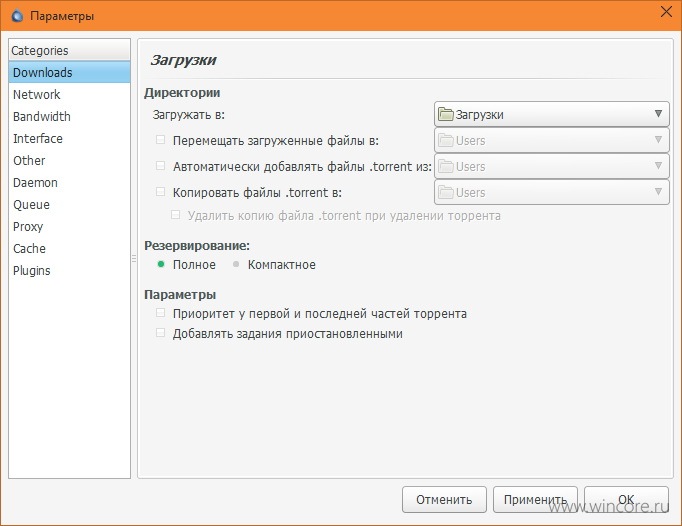Go to the Interface category
The width and height of the screenshot is (682, 526).
pyautogui.click(x=69, y=138)
